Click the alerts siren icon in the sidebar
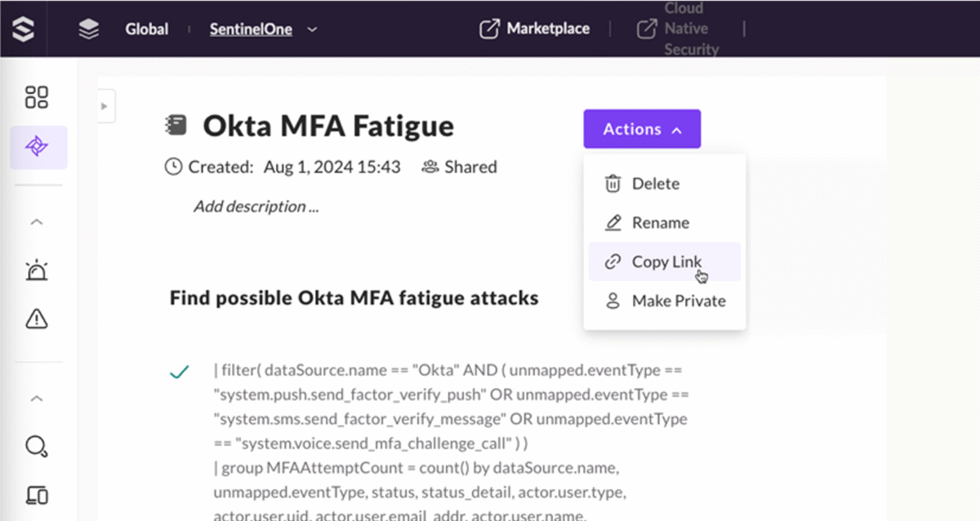Screen dimensions: 980x521 36,270
